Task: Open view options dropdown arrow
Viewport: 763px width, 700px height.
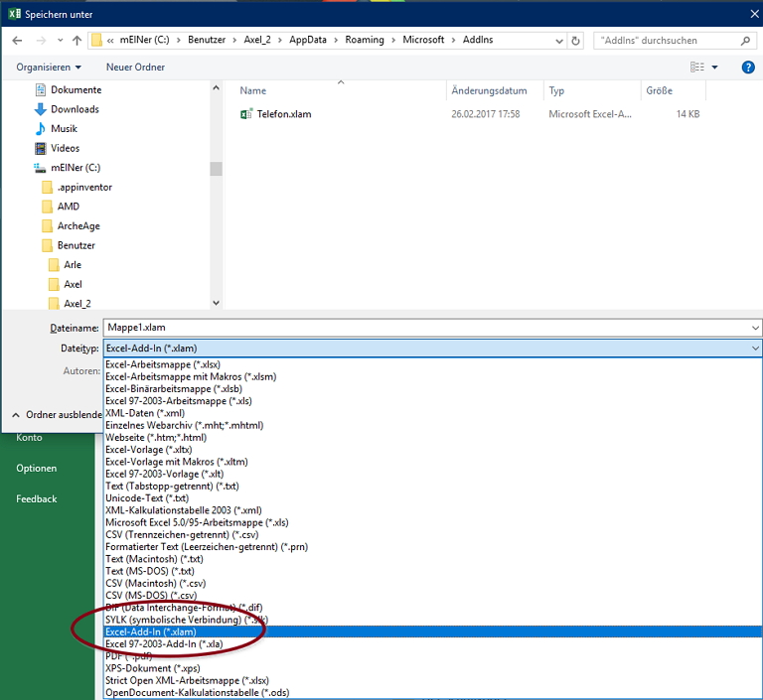Action: [715, 68]
